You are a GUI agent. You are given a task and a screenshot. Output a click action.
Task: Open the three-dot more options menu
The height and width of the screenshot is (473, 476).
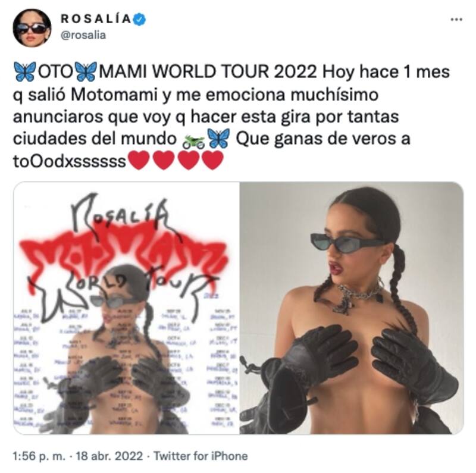(x=456, y=20)
